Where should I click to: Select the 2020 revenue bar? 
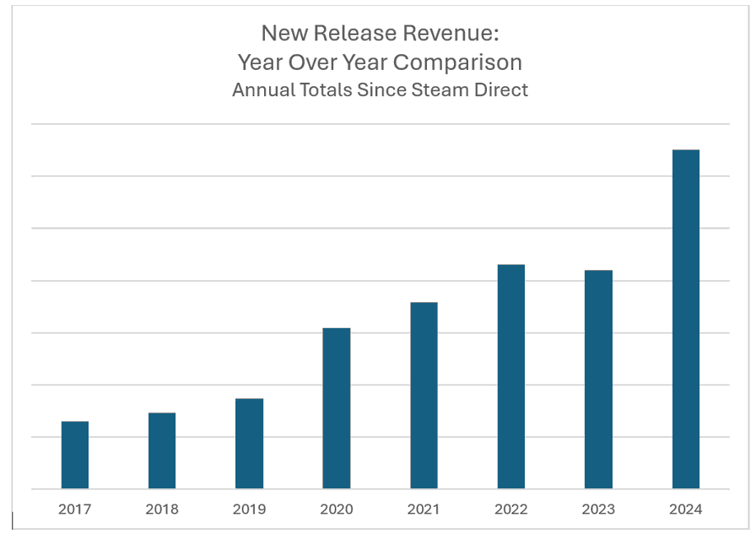coord(337,408)
